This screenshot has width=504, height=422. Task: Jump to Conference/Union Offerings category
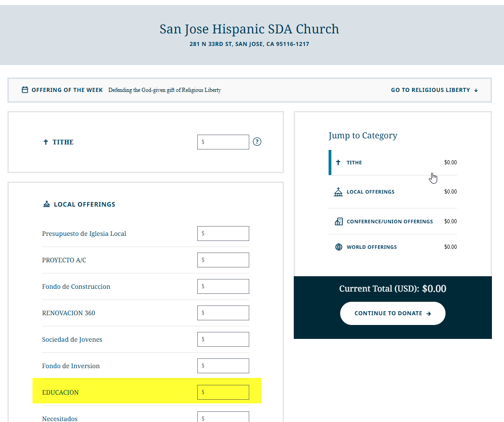coord(393,221)
